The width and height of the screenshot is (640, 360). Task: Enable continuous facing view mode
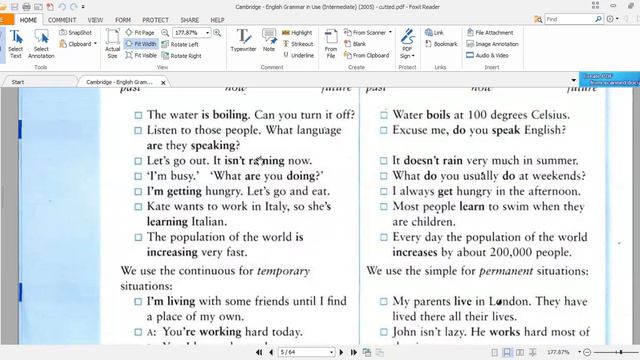tap(532, 352)
